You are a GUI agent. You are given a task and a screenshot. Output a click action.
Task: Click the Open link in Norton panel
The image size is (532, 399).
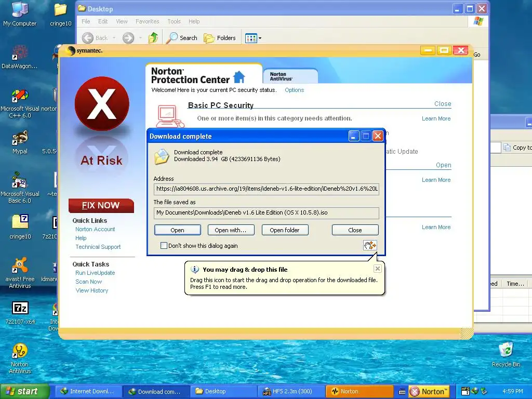(444, 165)
